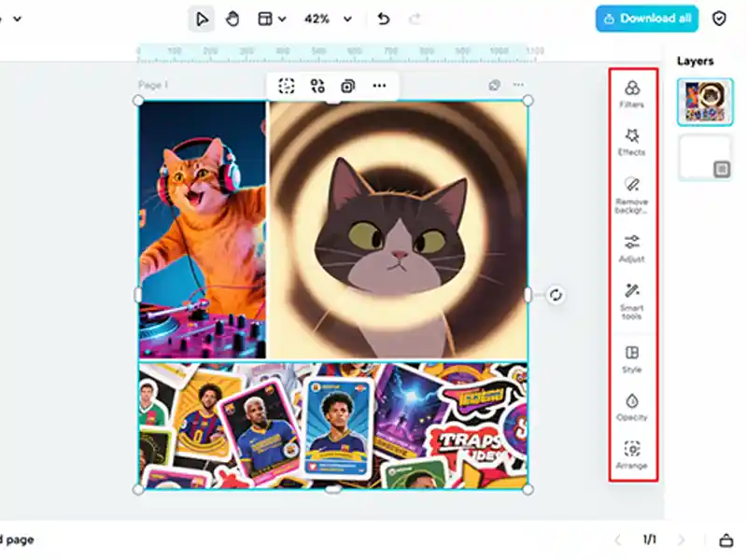Viewport: 747px width, 560px height.
Task: Click the rotate handle beside the canvas
Action: pyautogui.click(x=556, y=295)
